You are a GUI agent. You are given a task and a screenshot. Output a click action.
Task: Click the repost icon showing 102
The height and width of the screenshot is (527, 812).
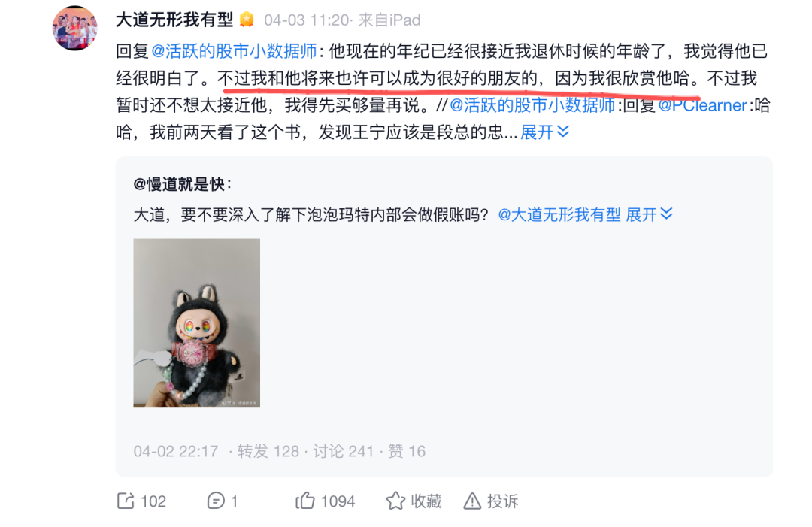(126, 501)
